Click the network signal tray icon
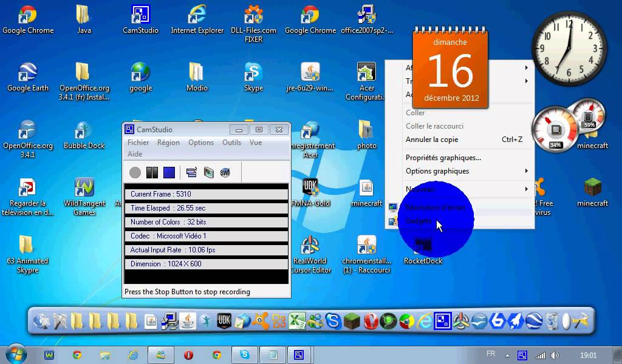This screenshot has width=622, height=364. tap(540, 356)
